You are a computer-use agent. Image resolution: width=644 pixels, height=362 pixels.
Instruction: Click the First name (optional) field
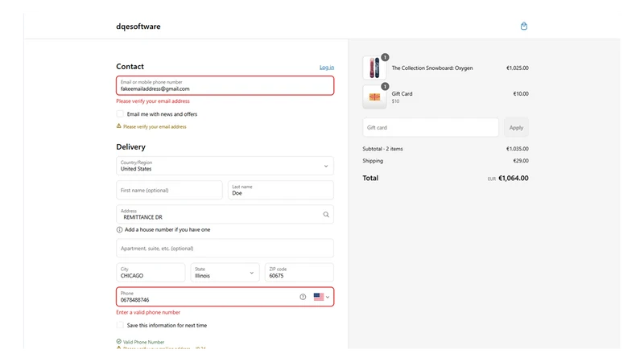point(169,190)
